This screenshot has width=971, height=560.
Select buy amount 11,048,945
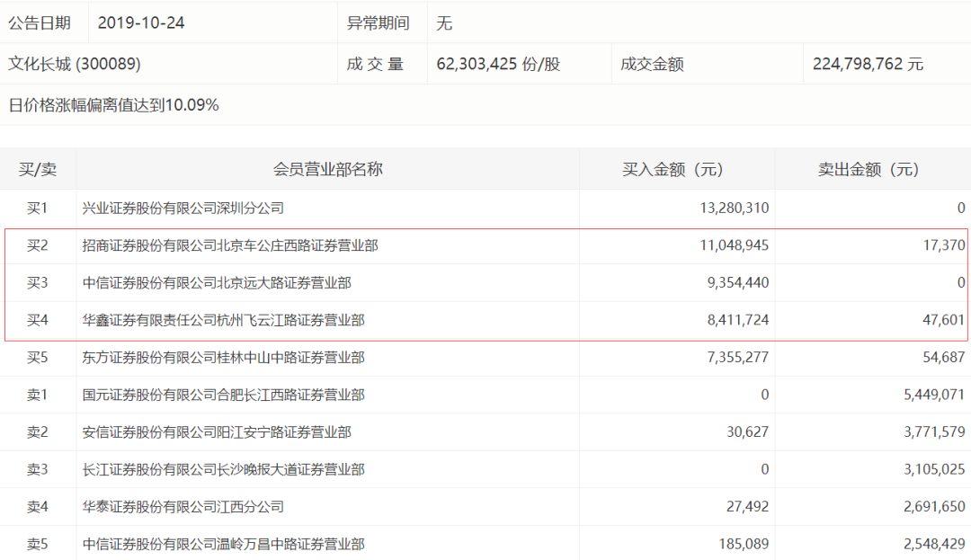[x=734, y=245]
